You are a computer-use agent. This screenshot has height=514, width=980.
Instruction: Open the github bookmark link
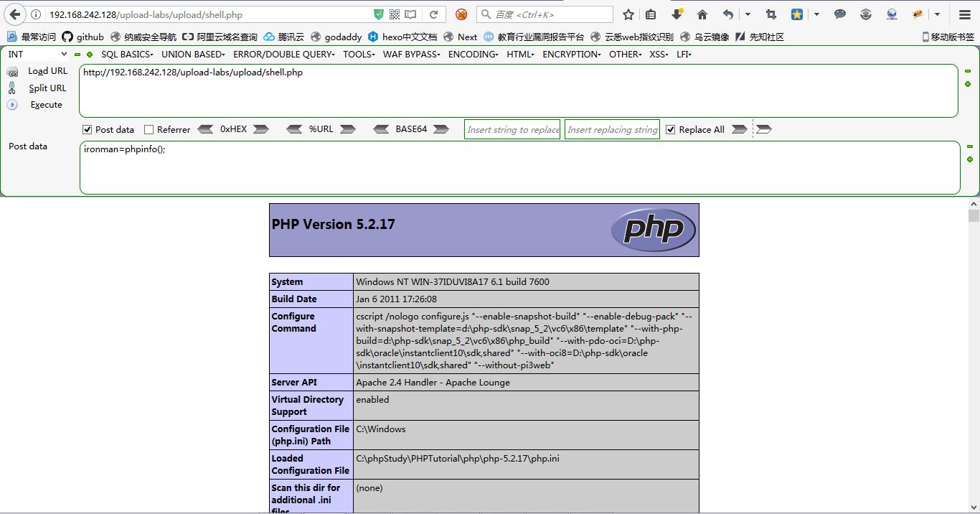coord(83,37)
